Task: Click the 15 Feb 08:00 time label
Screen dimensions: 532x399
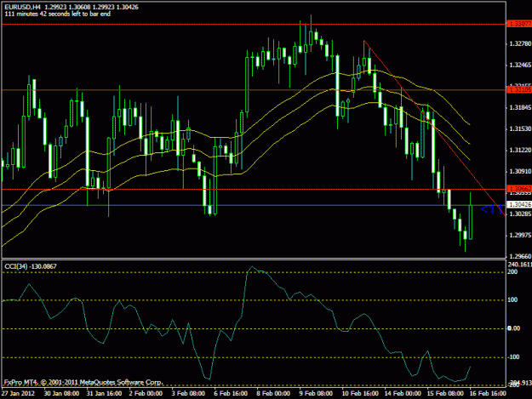Action: (445, 393)
